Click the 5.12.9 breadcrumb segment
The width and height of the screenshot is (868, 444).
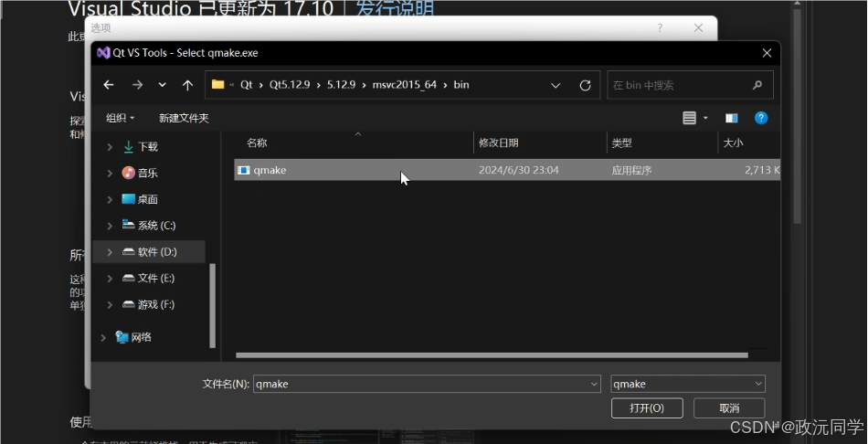341,85
